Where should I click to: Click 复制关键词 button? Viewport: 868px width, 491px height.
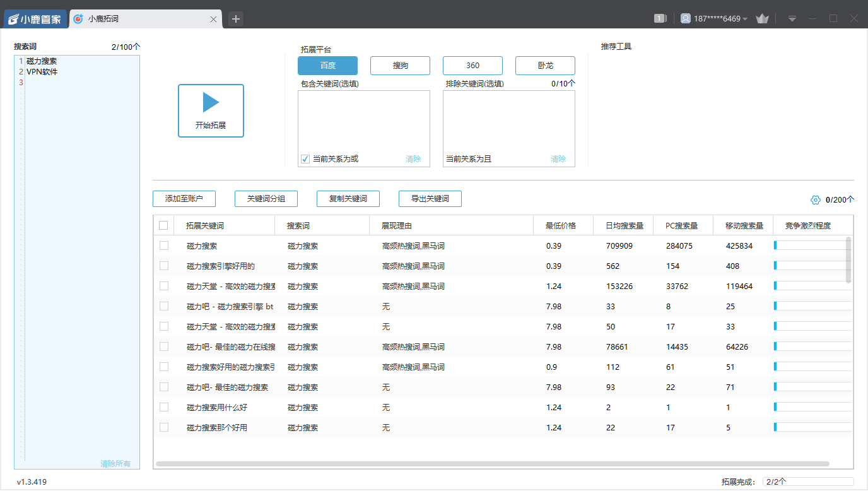click(348, 199)
